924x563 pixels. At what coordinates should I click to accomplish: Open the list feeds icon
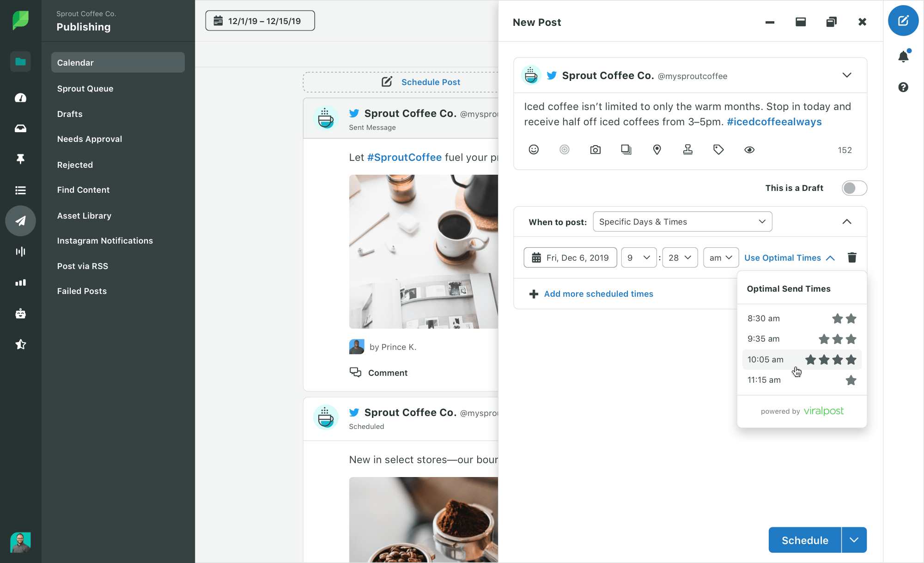[x=20, y=190]
